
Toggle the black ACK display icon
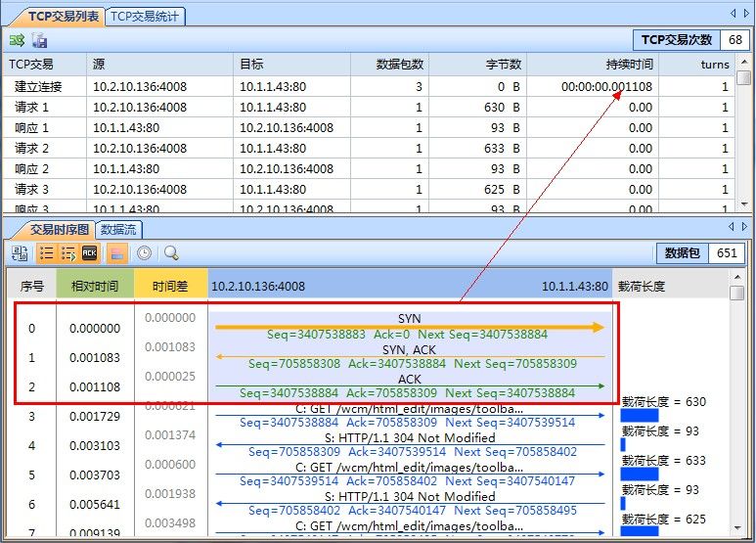[x=90, y=253]
